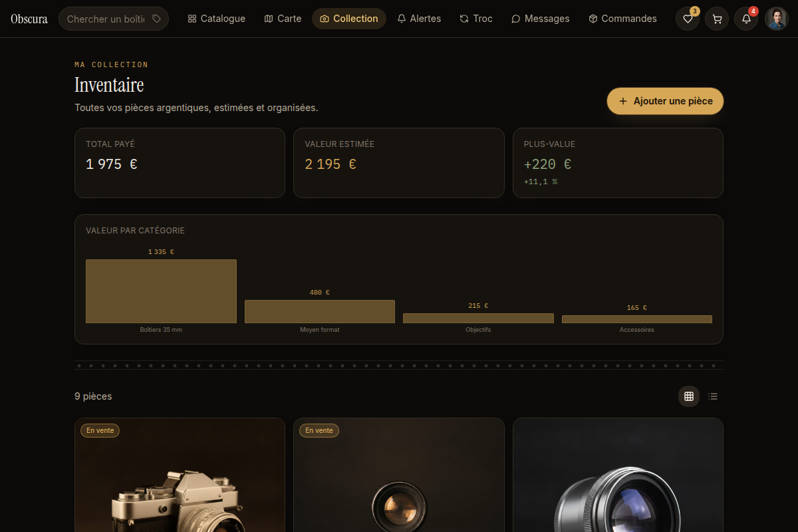Open favorites heart icon with badge 3

[x=688, y=19]
